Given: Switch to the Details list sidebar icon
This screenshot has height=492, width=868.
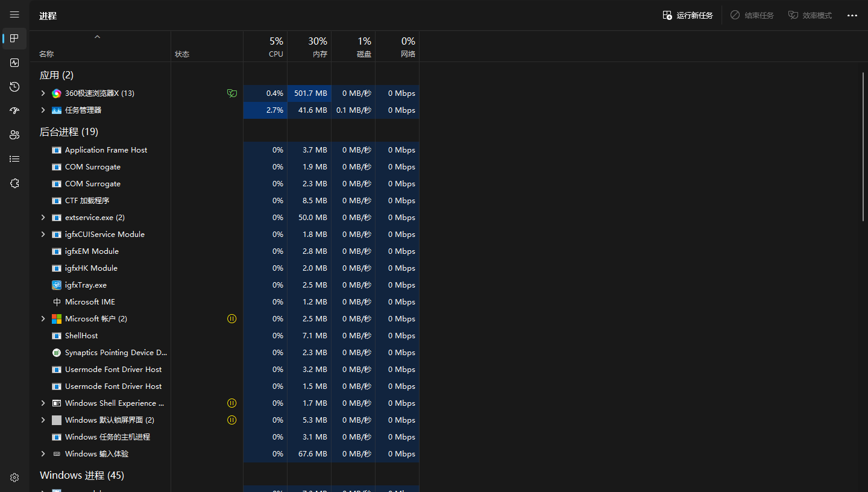Looking at the screenshot, I should coord(14,159).
